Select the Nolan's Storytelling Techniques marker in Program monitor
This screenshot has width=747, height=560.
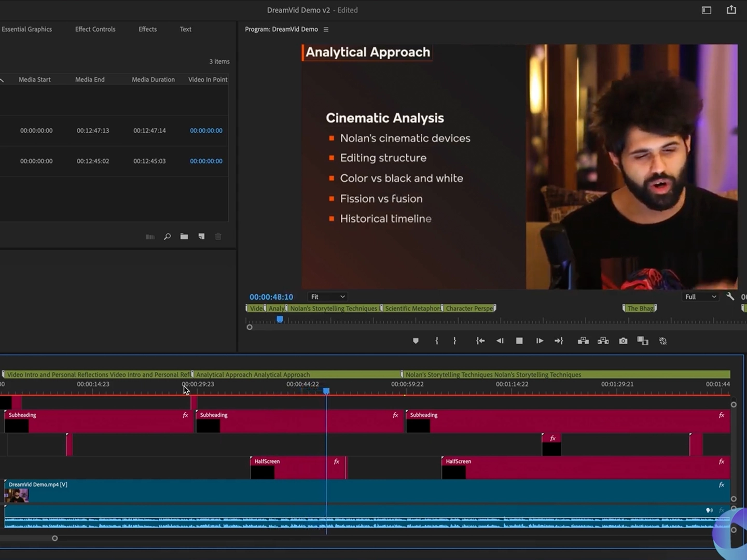pyautogui.click(x=334, y=309)
